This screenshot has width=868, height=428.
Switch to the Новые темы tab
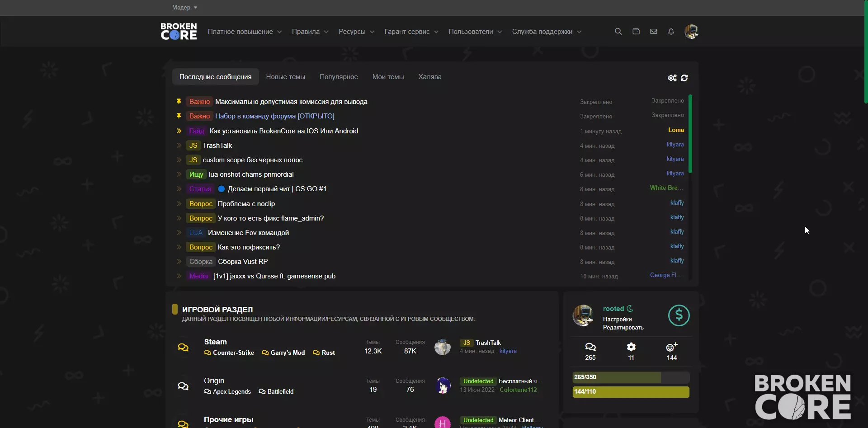[285, 77]
